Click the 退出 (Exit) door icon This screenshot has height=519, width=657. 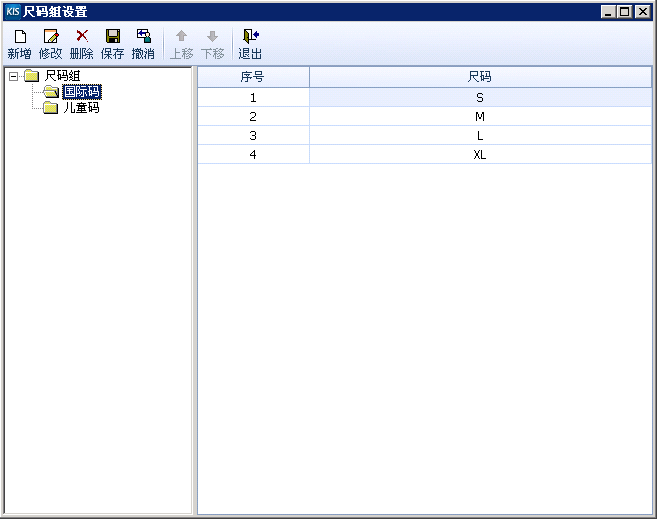pos(250,37)
